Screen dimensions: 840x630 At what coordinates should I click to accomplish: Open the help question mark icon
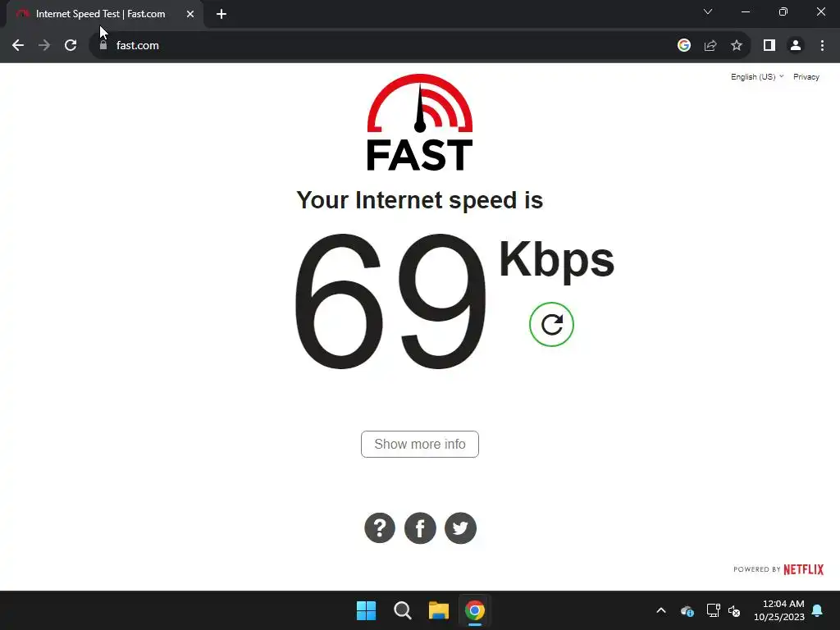pyautogui.click(x=380, y=528)
